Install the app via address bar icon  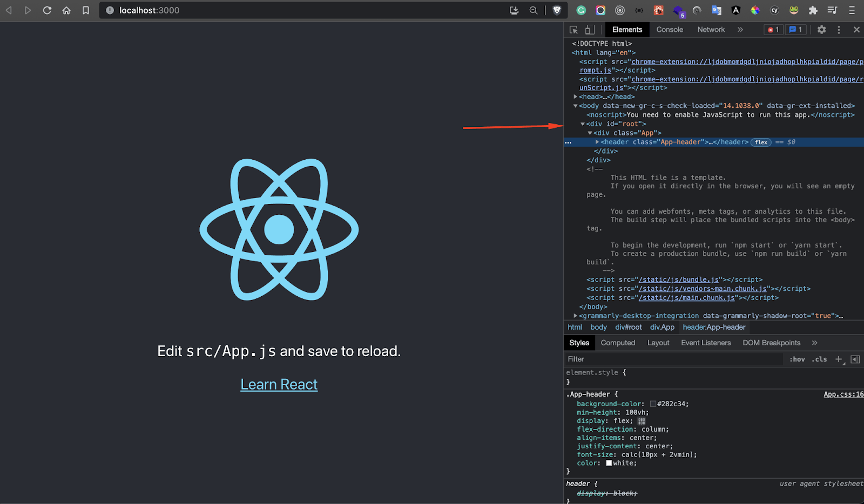514,10
